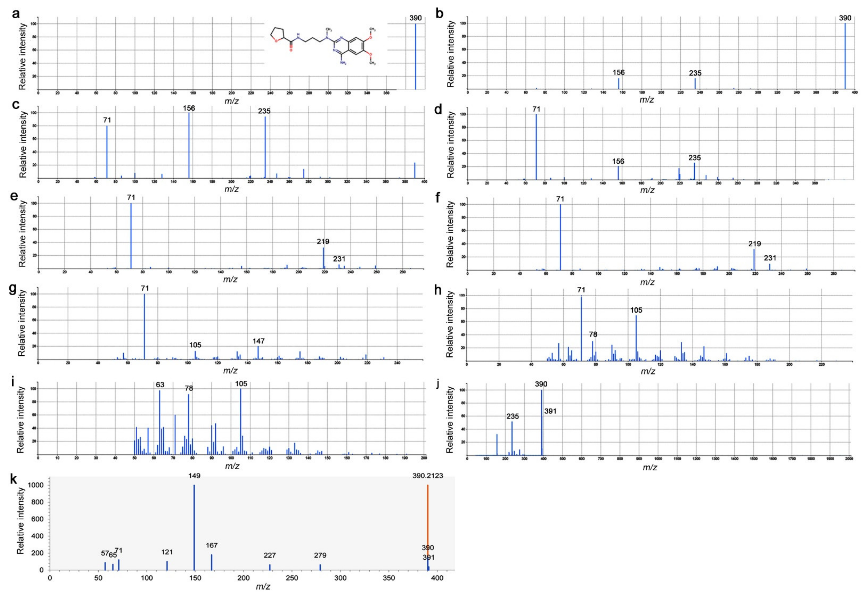Click the 279 peak label in panel k
This screenshot has width=868, height=598.
click(x=320, y=555)
